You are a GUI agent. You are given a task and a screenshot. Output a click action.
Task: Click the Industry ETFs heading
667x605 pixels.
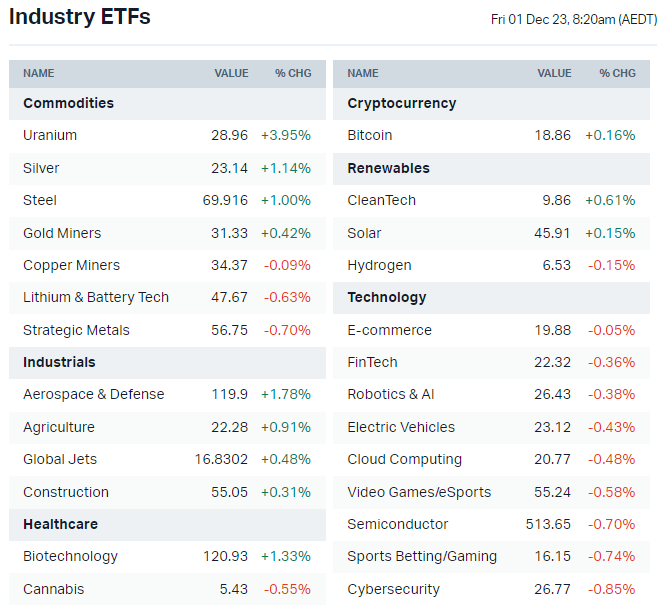80,17
